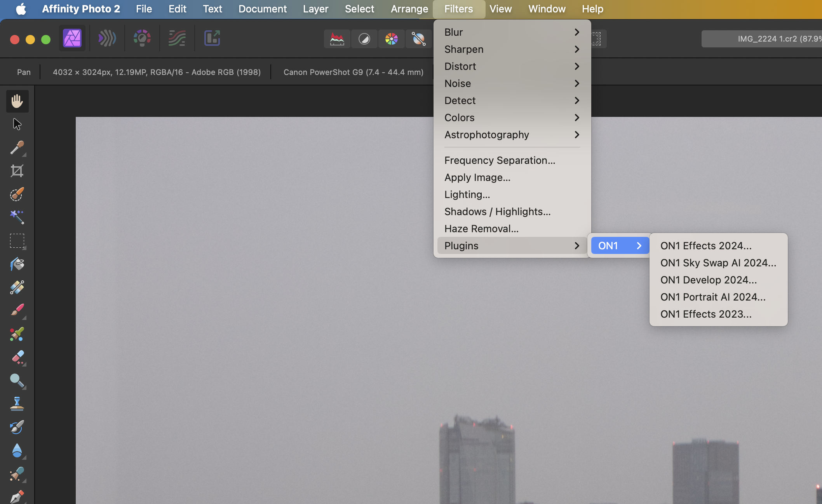The width and height of the screenshot is (822, 504).
Task: Open the ON1 plugin submenu
Action: [620, 246]
